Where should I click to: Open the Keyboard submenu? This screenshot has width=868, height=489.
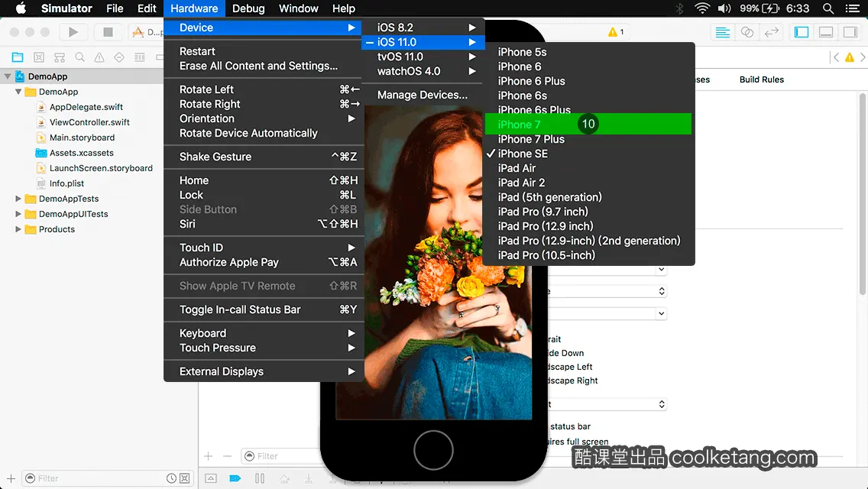(264, 333)
